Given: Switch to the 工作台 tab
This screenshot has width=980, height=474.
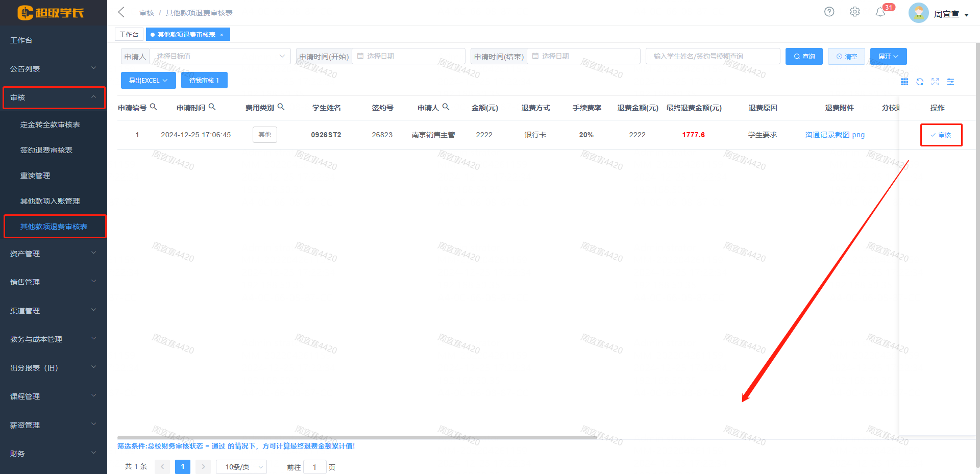Looking at the screenshot, I should (x=129, y=34).
